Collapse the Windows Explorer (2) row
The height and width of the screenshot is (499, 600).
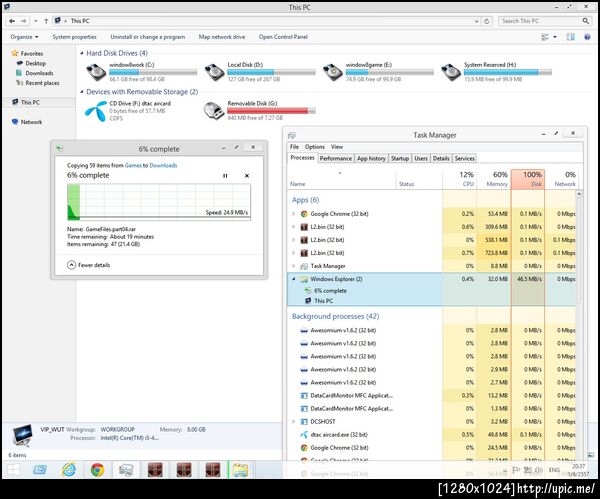pos(293,279)
